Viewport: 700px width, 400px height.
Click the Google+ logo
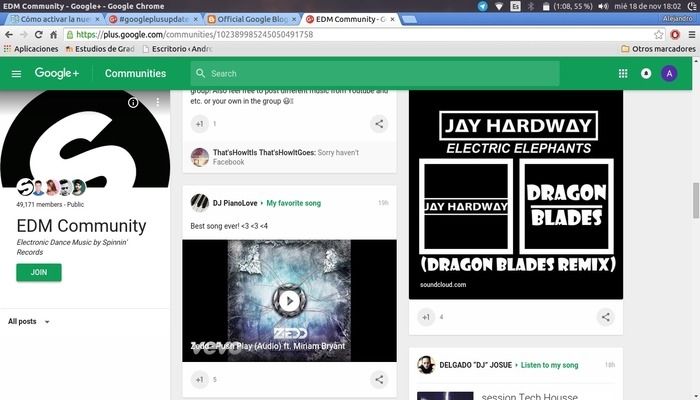[57, 73]
